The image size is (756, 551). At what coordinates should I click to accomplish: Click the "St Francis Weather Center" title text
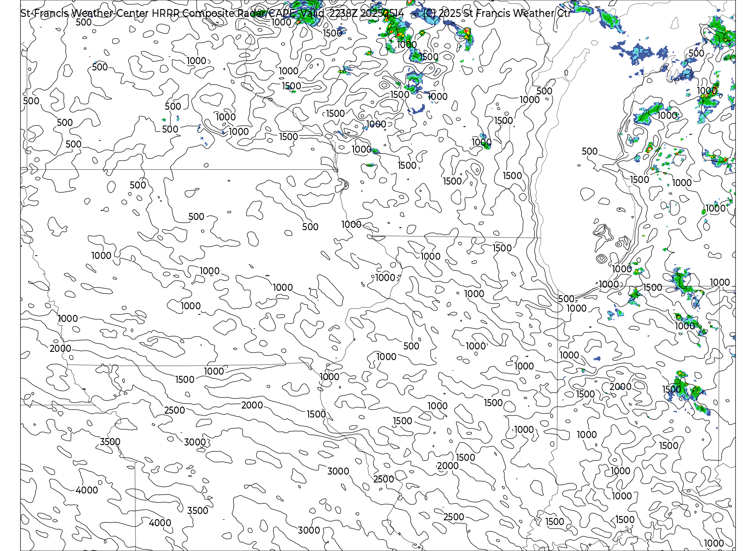pos(85,13)
